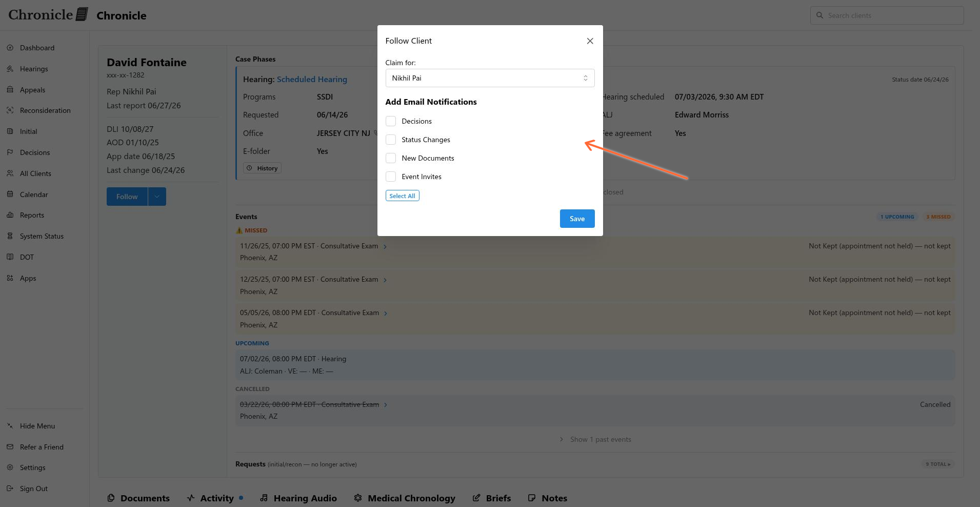The width and height of the screenshot is (980, 507).
Task: Click the JERSEY CITY NJ office value
Action: tap(343, 133)
